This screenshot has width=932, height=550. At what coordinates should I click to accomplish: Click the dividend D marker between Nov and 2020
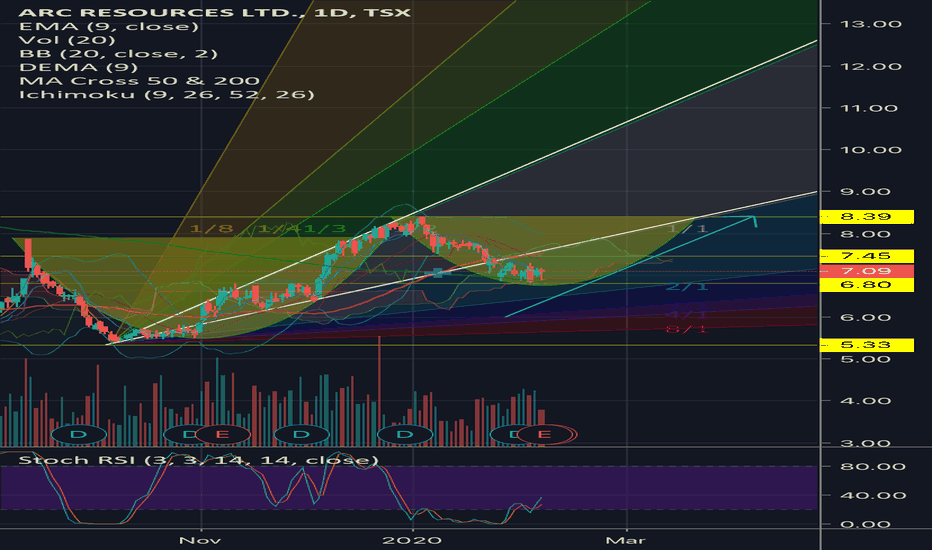(301, 435)
